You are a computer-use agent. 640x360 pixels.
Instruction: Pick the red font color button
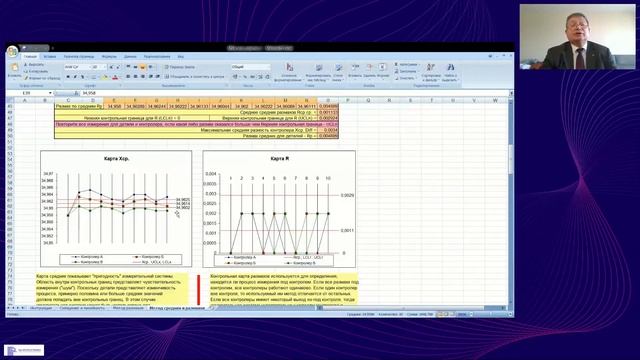click(x=115, y=77)
